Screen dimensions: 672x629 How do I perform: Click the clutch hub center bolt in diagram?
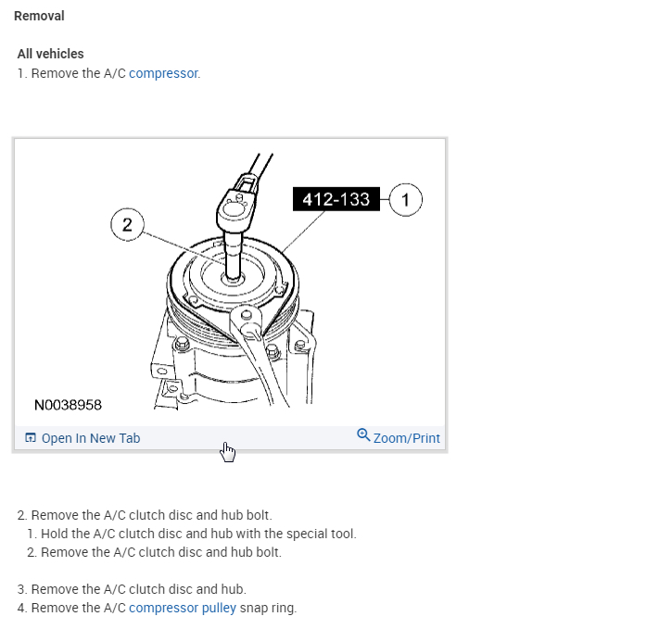tap(234, 278)
